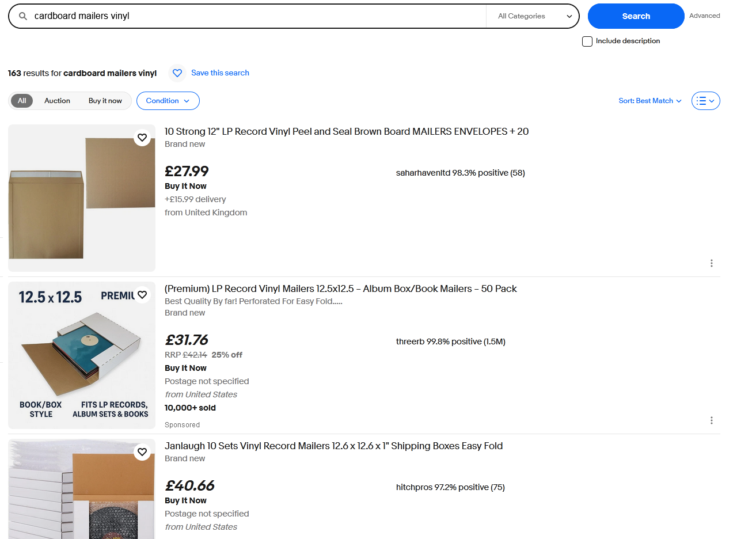756x539 pixels.
Task: Watch the Premium LP Record Mailers listing
Action: pyautogui.click(x=142, y=295)
